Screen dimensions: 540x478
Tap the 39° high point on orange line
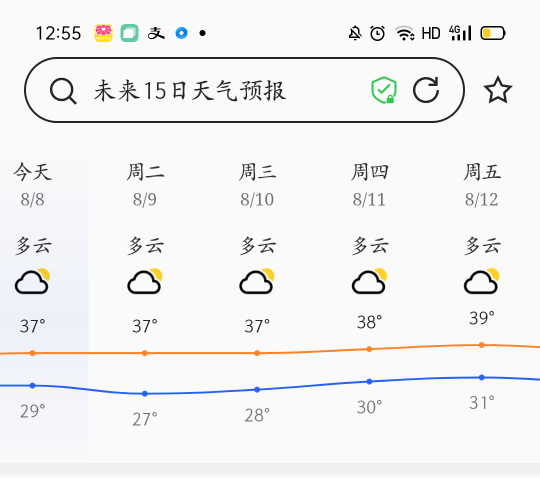[481, 345]
